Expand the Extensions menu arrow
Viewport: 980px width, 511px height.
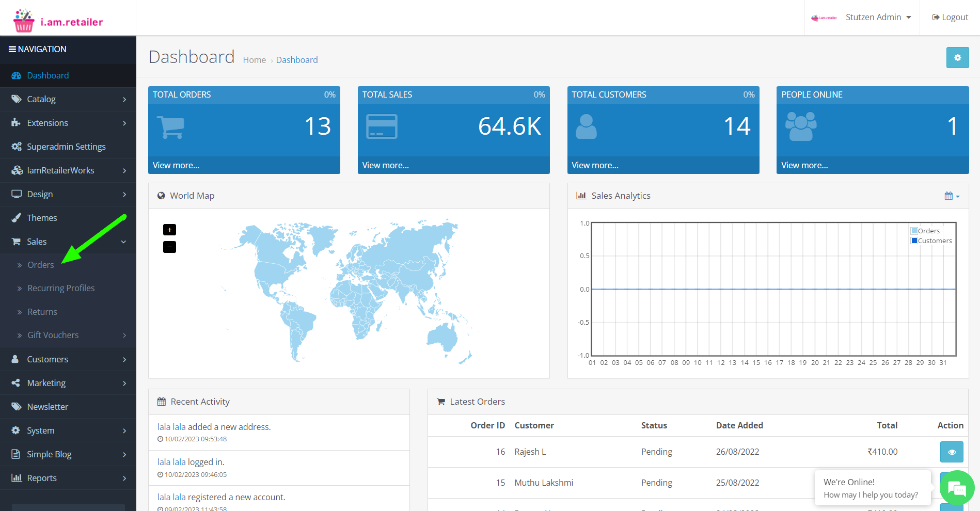pos(124,123)
